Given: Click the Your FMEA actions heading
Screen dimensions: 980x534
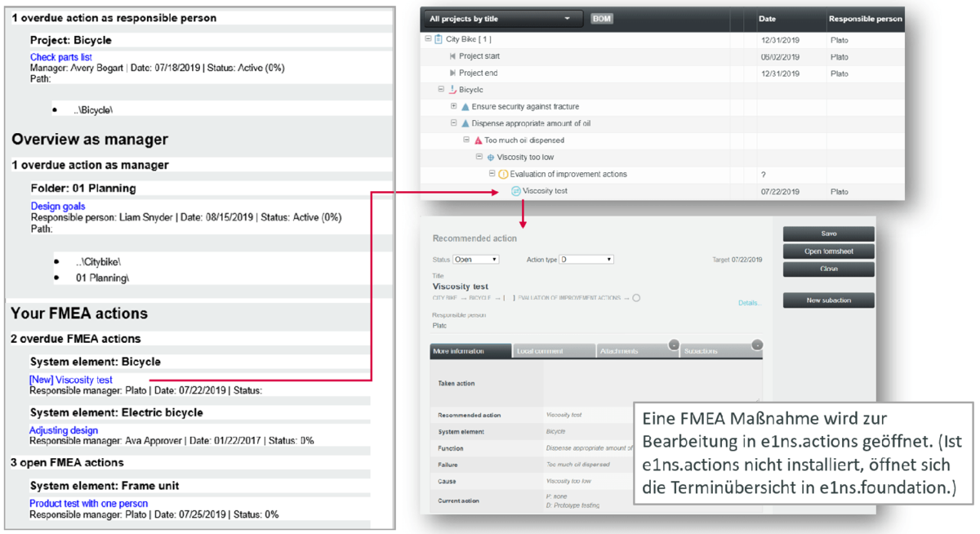Looking at the screenshot, I should (x=79, y=314).
